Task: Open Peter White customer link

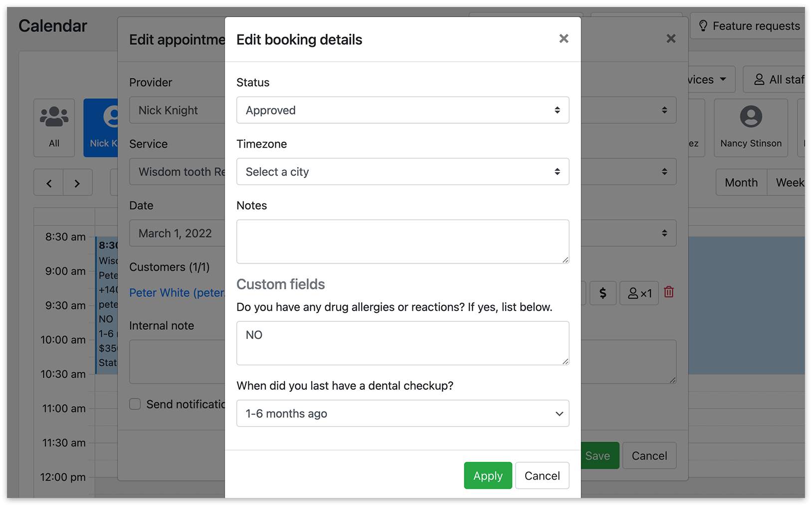Action: (x=177, y=292)
